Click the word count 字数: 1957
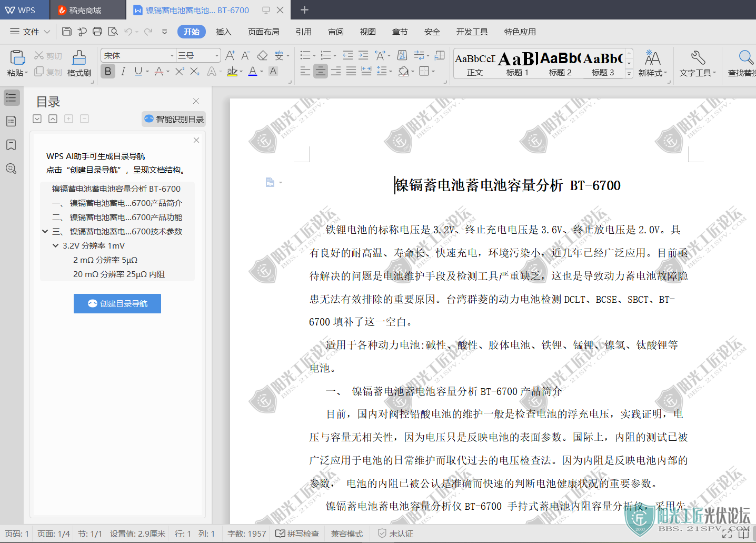The width and height of the screenshot is (756, 543). pos(247,534)
